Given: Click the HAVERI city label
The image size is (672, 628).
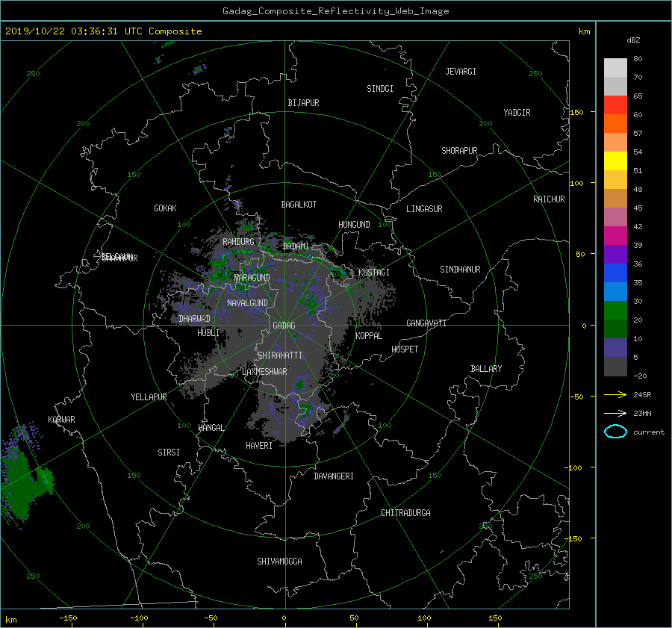Looking at the screenshot, I should [x=259, y=446].
